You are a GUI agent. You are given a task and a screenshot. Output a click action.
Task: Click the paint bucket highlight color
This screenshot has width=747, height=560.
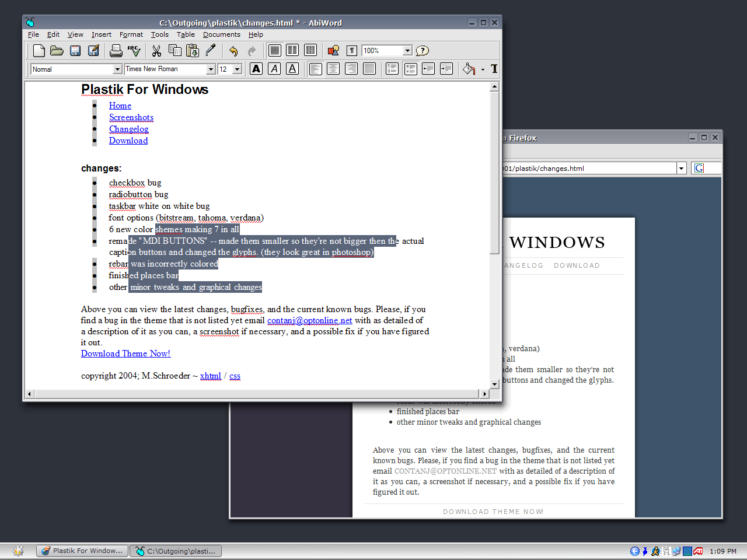click(x=469, y=69)
